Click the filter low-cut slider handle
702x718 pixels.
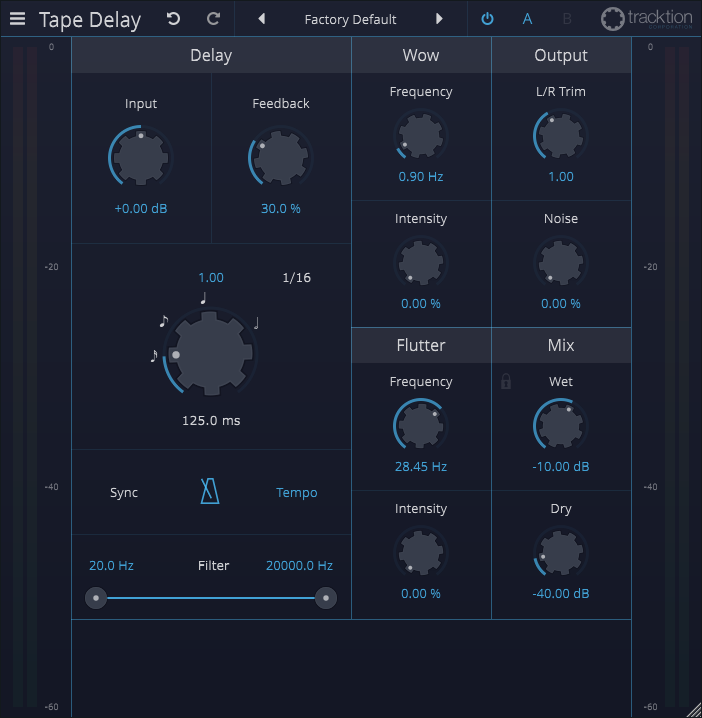coord(96,598)
